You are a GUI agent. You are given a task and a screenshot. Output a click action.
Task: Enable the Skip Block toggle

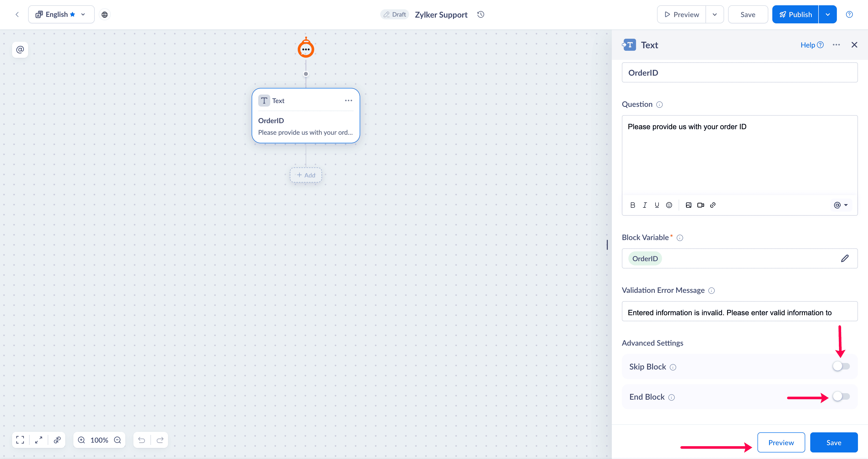[x=841, y=366]
